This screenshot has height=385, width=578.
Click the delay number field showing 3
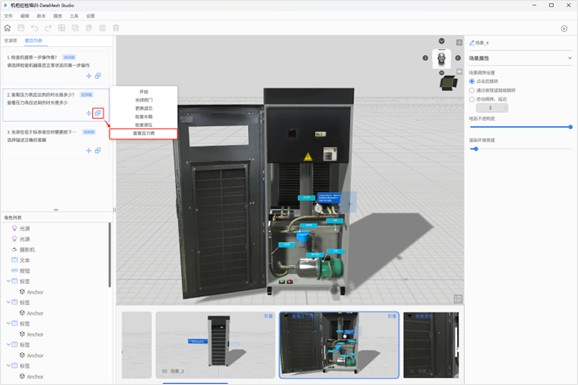492,108
